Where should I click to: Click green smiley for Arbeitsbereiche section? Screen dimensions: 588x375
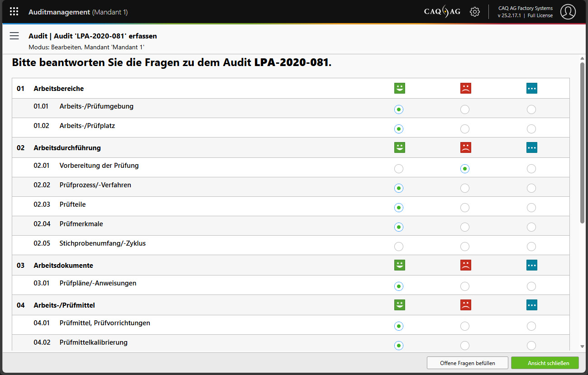(399, 88)
